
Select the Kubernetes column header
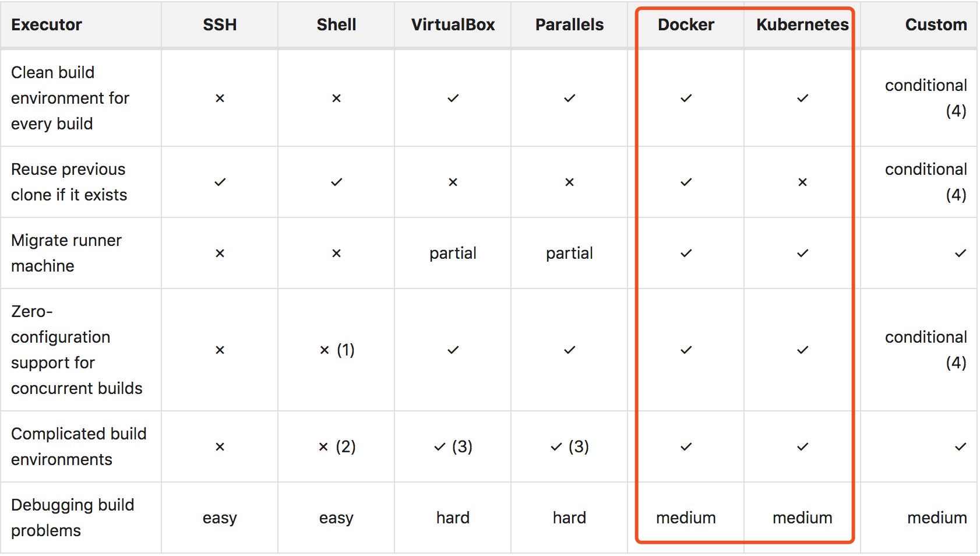pos(802,24)
